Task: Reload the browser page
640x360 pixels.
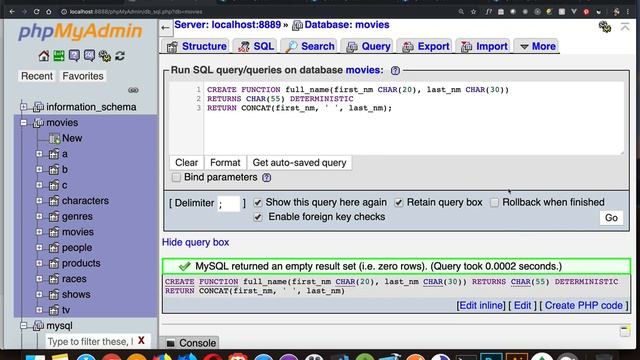Action: tap(36, 12)
